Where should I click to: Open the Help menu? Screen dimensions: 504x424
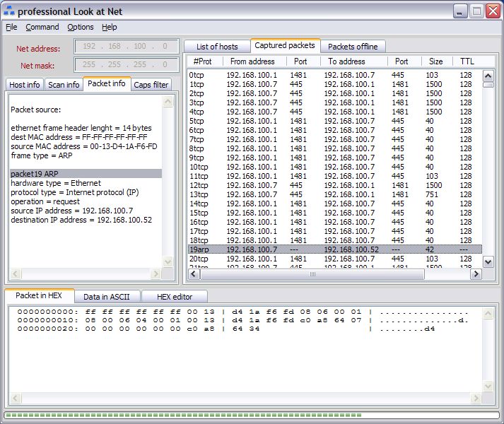[110, 27]
